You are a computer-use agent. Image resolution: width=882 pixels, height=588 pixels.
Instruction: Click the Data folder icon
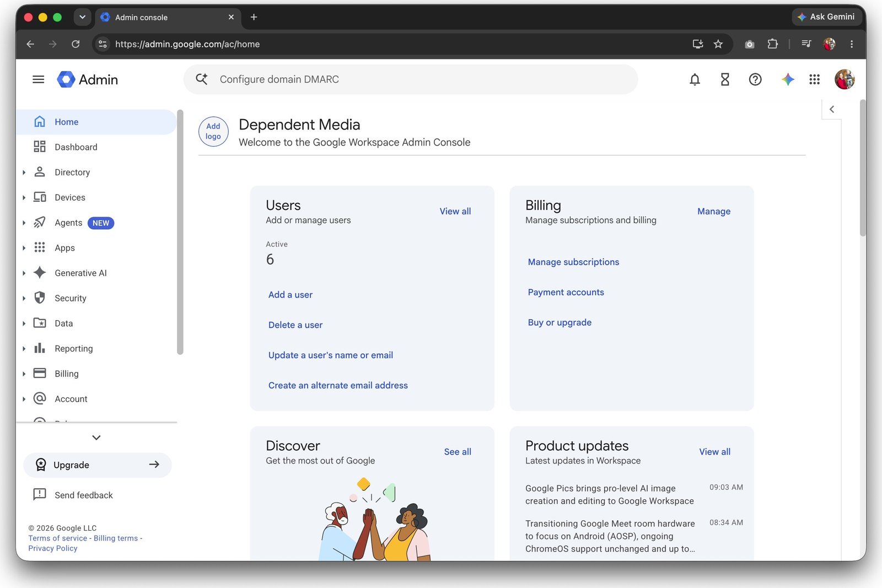coord(40,323)
